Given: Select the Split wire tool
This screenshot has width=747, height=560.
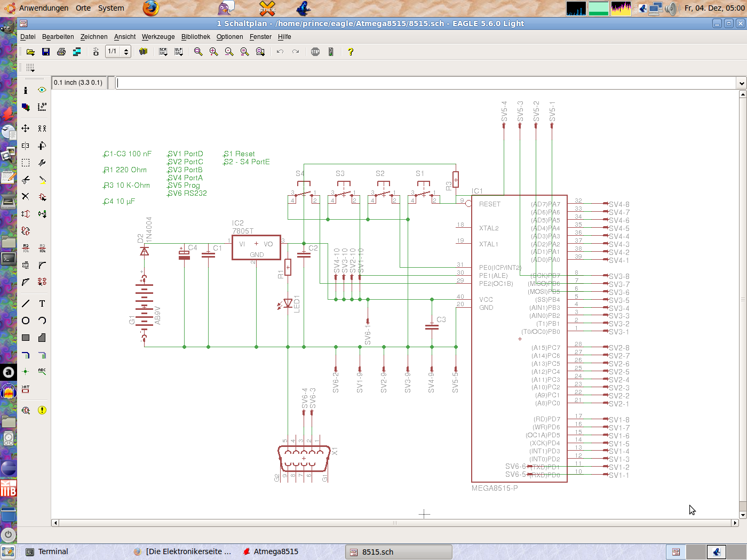Looking at the screenshot, I should point(26,282).
